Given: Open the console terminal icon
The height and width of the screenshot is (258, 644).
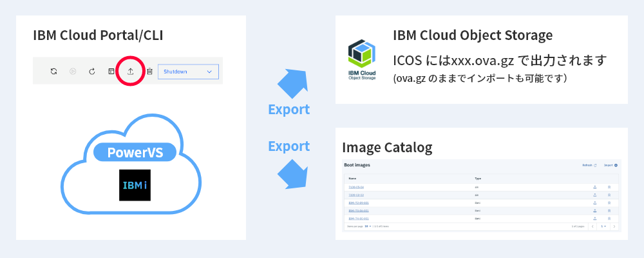Looking at the screenshot, I should 111,71.
